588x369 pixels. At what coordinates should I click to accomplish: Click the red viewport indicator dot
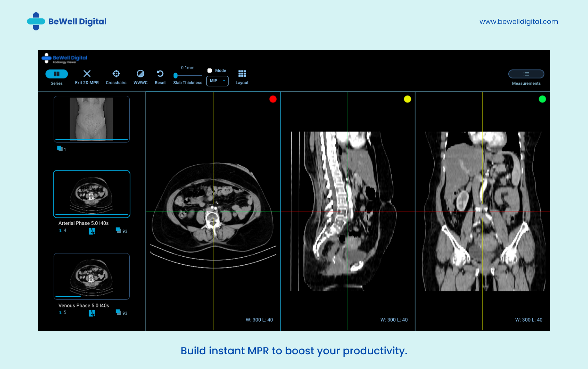(273, 99)
